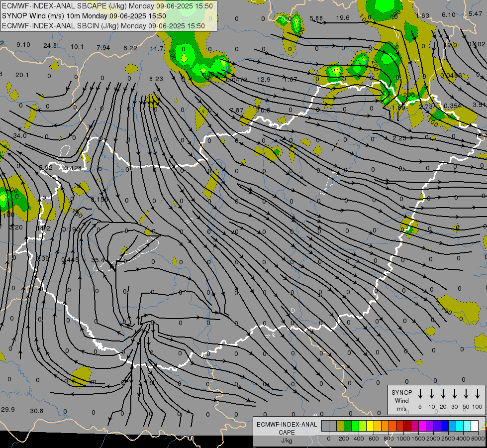Click the map value 7.87

tap(237, 111)
